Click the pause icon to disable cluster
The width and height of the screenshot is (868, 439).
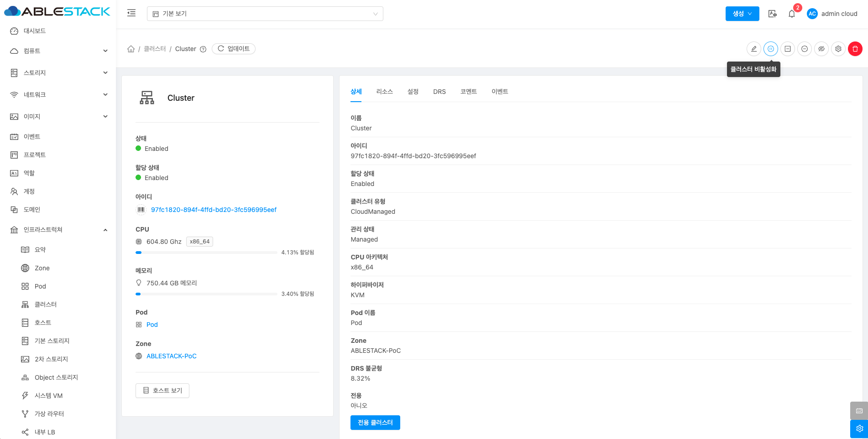[770, 49]
